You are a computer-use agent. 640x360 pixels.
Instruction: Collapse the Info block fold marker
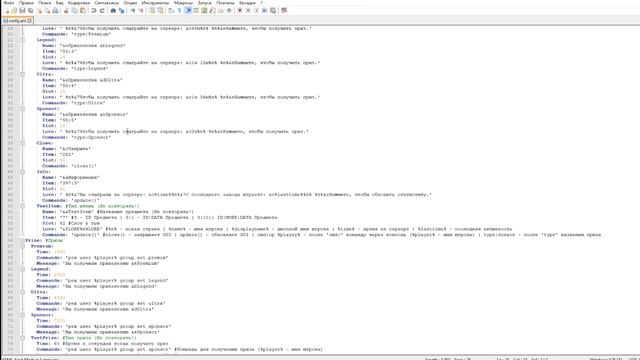coord(22,172)
